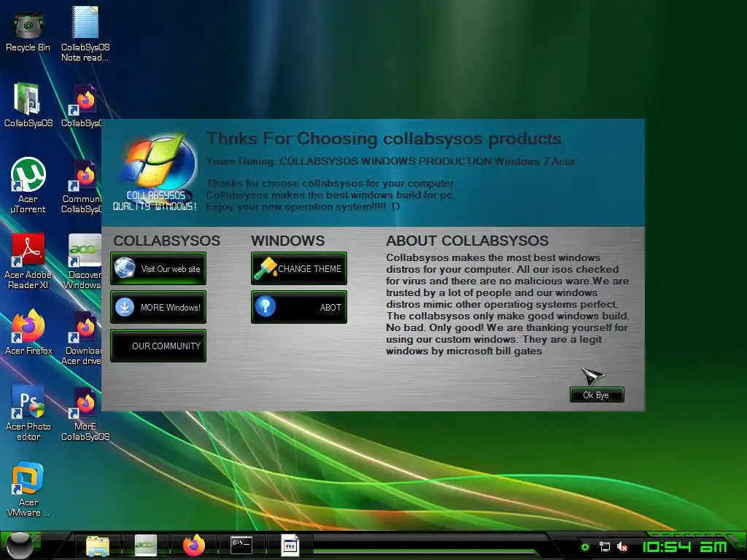Open the Recycle Bin desktop icon
747x560 pixels.
28,32
